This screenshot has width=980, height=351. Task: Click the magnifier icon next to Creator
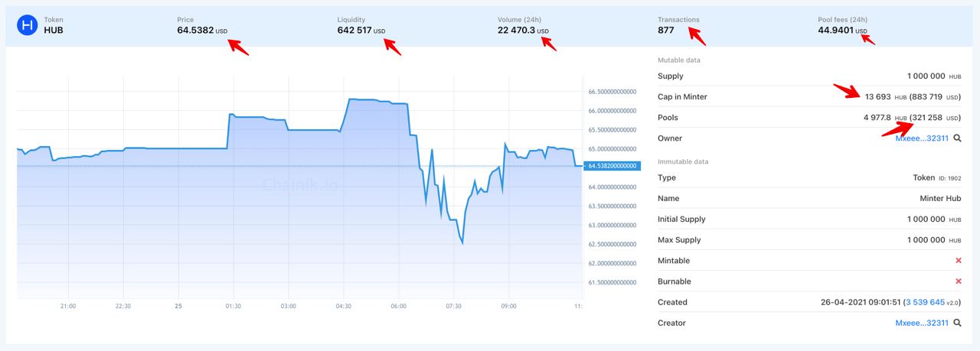957,323
